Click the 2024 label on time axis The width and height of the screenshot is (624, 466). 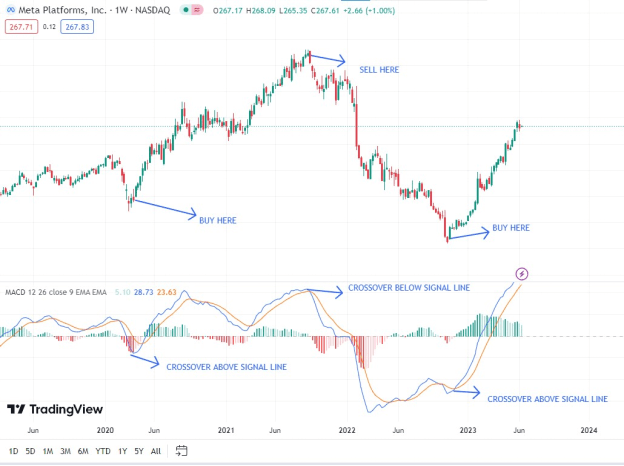pyautogui.click(x=589, y=430)
